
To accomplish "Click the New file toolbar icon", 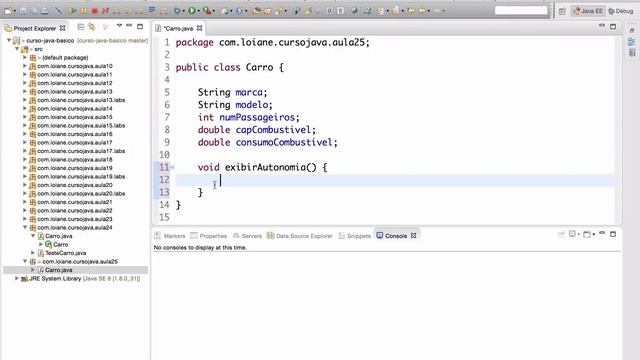I will pos(8,11).
